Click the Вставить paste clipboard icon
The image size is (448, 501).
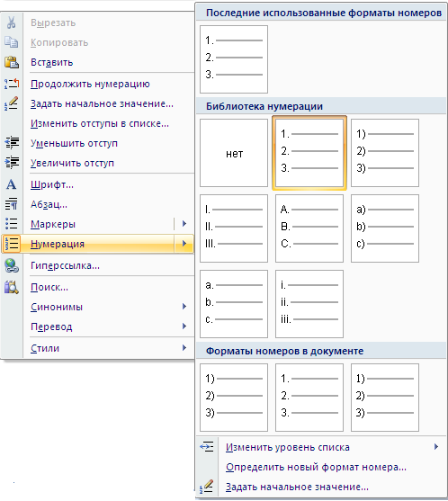[12, 62]
